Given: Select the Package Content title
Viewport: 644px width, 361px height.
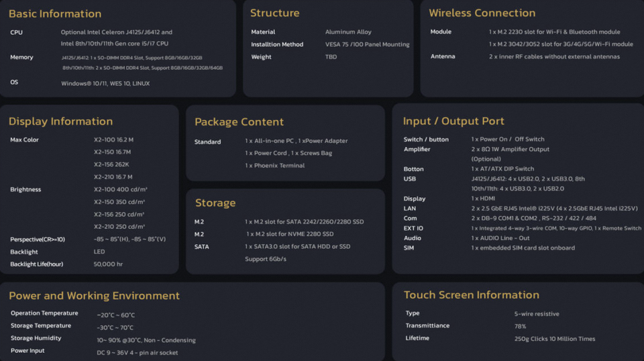Looking at the screenshot, I should (x=239, y=122).
